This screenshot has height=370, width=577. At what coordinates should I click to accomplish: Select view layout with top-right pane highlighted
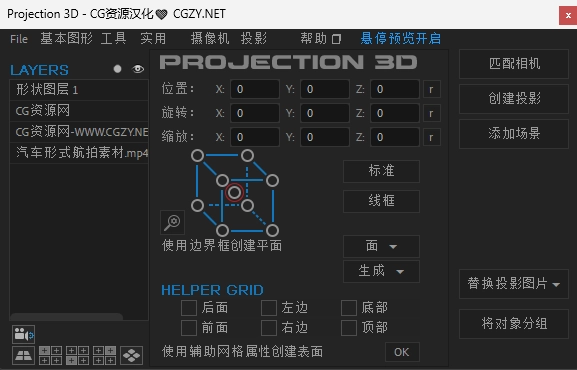pos(104,355)
